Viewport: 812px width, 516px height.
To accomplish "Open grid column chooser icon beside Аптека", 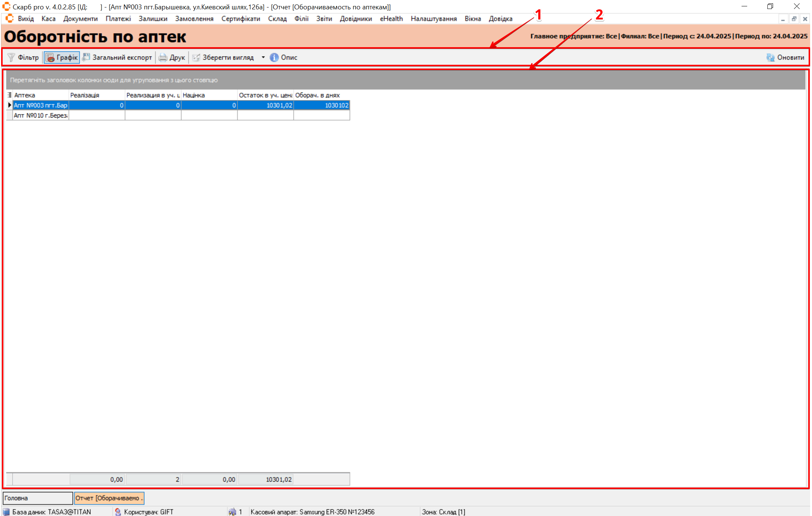I will pos(9,95).
